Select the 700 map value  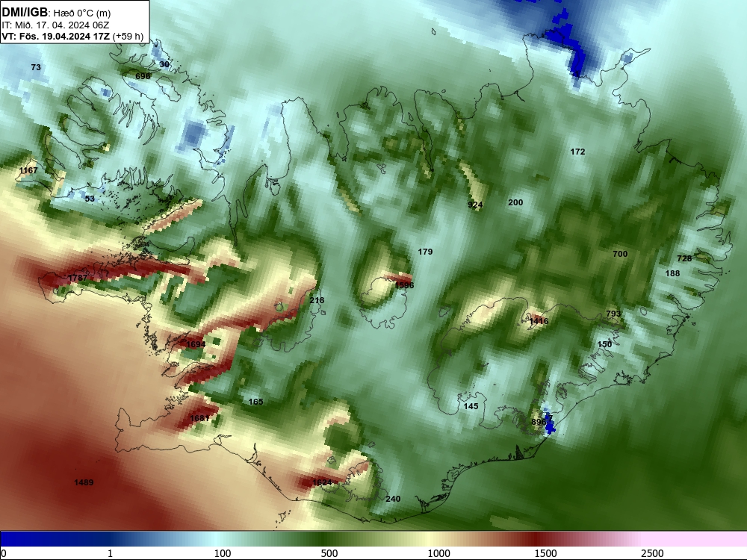tap(620, 255)
